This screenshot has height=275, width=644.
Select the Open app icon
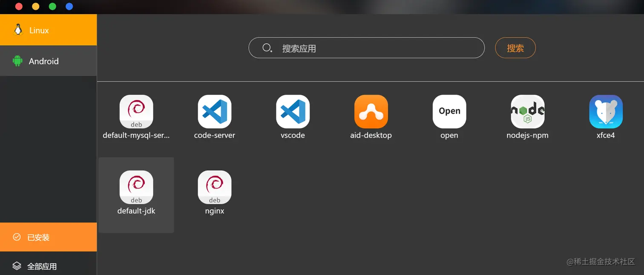coord(449,112)
